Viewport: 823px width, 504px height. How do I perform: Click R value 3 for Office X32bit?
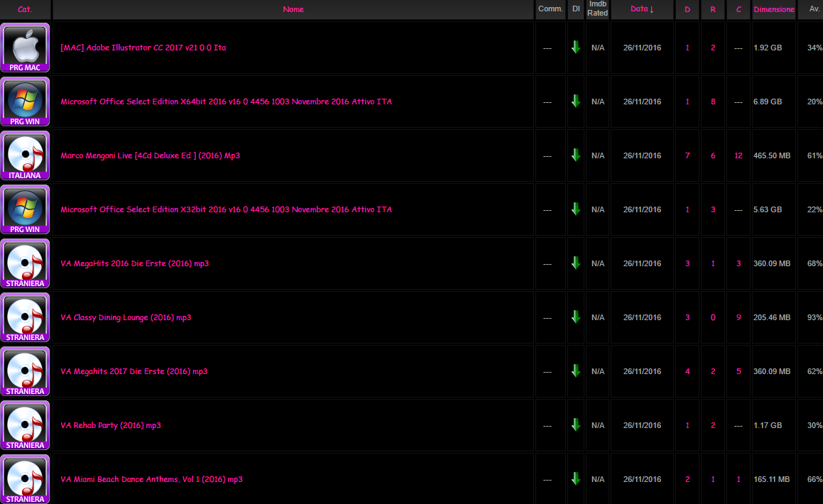(713, 210)
